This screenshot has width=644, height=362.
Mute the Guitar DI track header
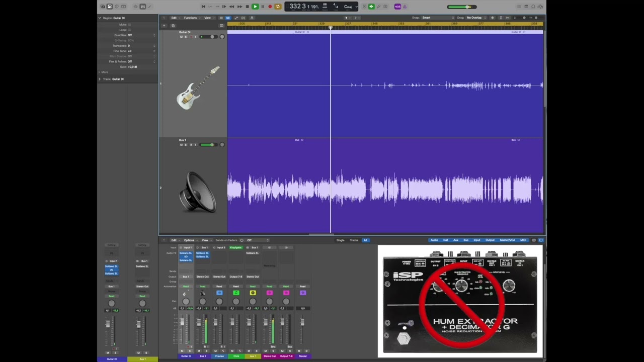point(181,37)
